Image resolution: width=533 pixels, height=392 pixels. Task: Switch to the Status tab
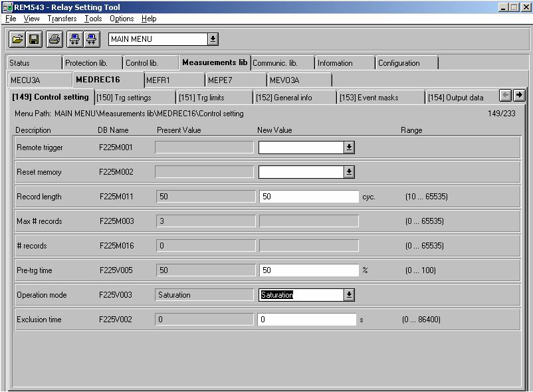tap(34, 63)
